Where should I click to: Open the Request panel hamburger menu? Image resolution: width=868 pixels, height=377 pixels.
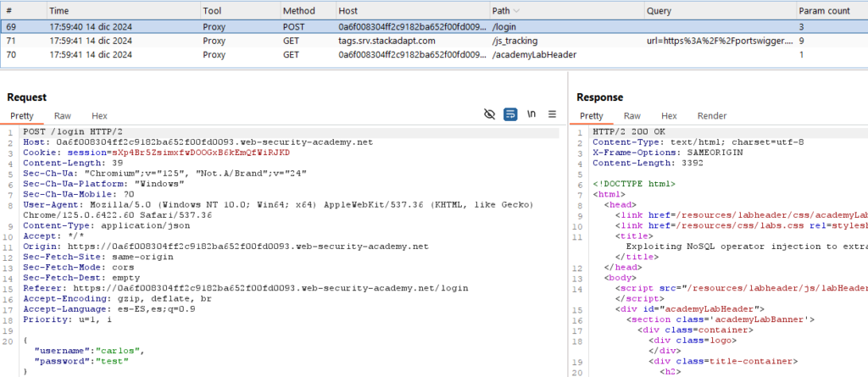point(552,114)
